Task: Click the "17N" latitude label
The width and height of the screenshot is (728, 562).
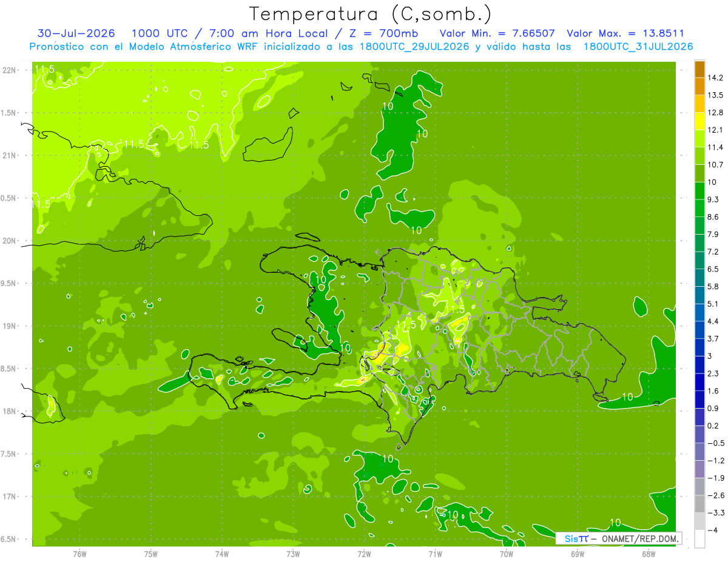Action: [x=10, y=497]
